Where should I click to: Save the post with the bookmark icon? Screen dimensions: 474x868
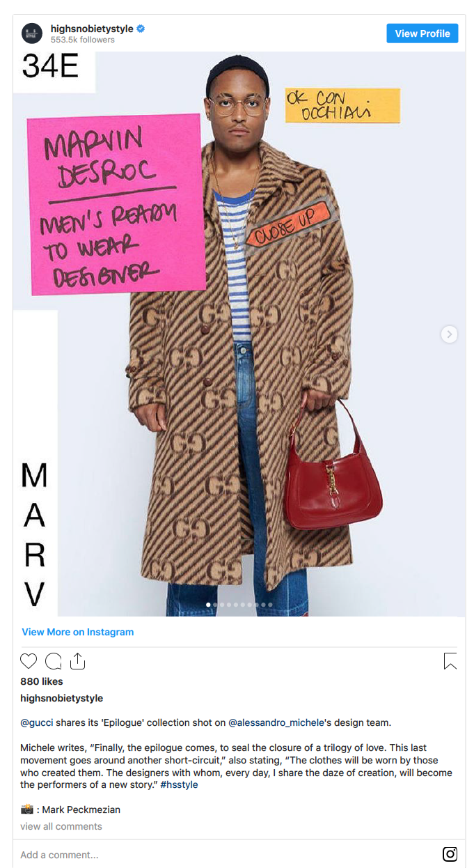click(450, 661)
